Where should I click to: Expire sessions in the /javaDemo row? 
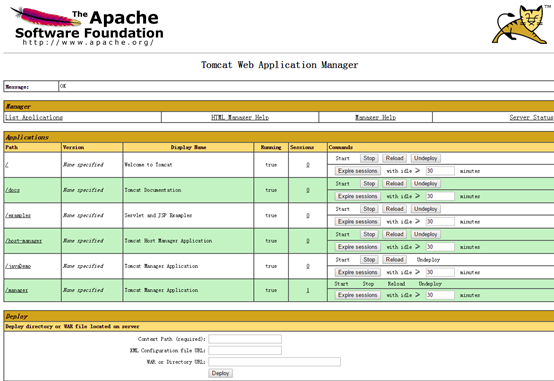pyautogui.click(x=358, y=272)
